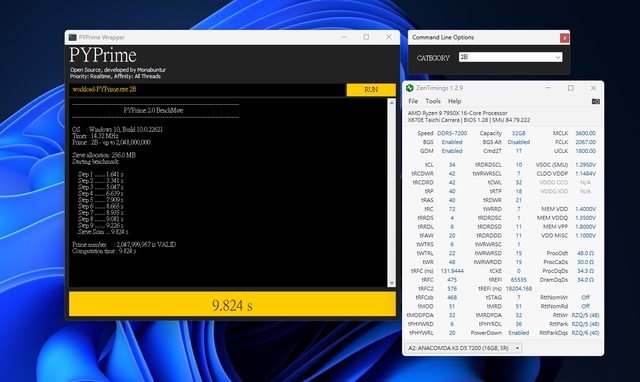Viewport: 640px width, 382px height.
Task: Click the console scrollbar down arrow
Action: (x=391, y=283)
